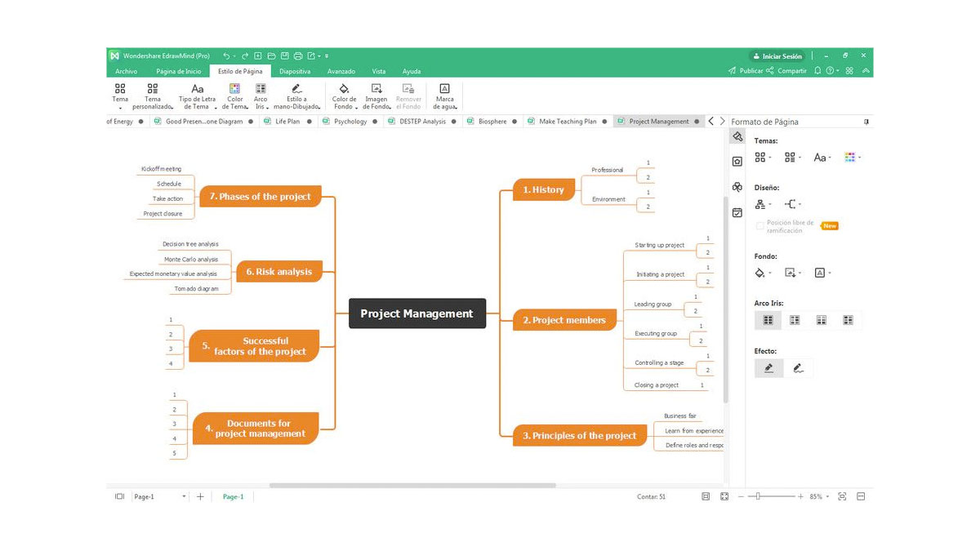The width and height of the screenshot is (980, 551).
Task: Click the fullscreen icon in status bar
Action: [724, 496]
